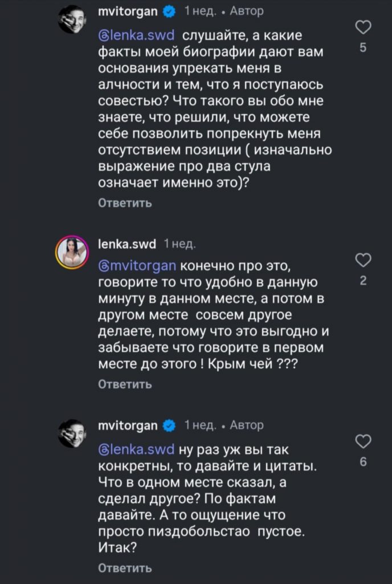Tap mvitorgan's avatar in the bottom comment
This screenshot has height=584, width=392.
coord(72,434)
